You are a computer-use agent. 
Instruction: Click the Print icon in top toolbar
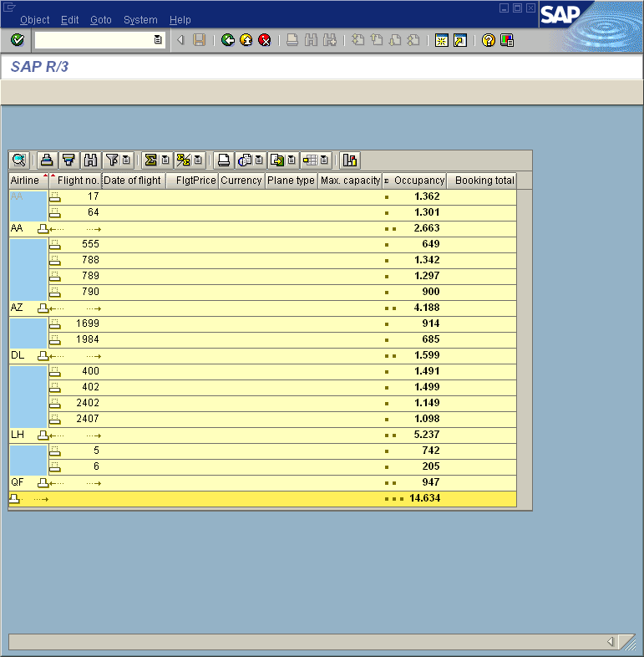[292, 40]
